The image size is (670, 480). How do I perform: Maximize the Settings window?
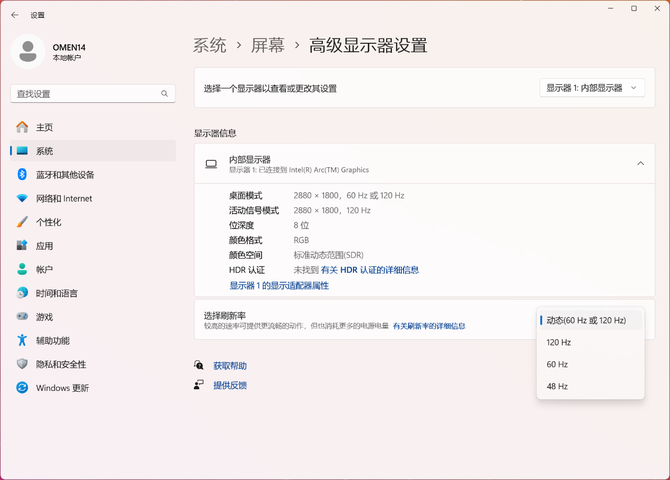(634, 9)
